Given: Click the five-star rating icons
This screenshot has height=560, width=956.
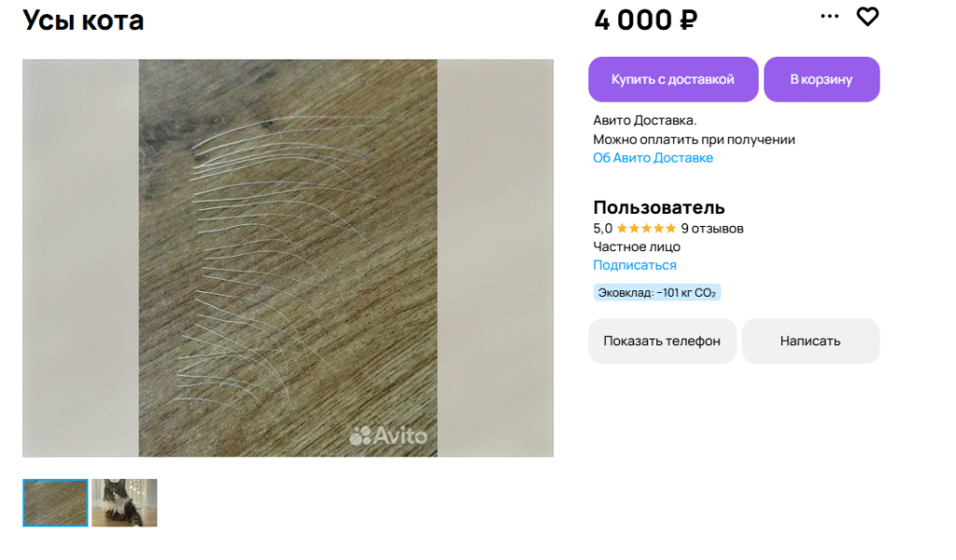Looking at the screenshot, I should tap(646, 229).
